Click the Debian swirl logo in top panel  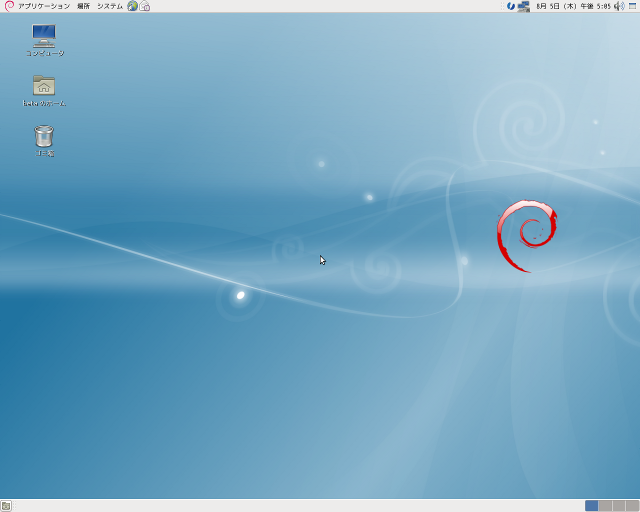(x=9, y=6)
